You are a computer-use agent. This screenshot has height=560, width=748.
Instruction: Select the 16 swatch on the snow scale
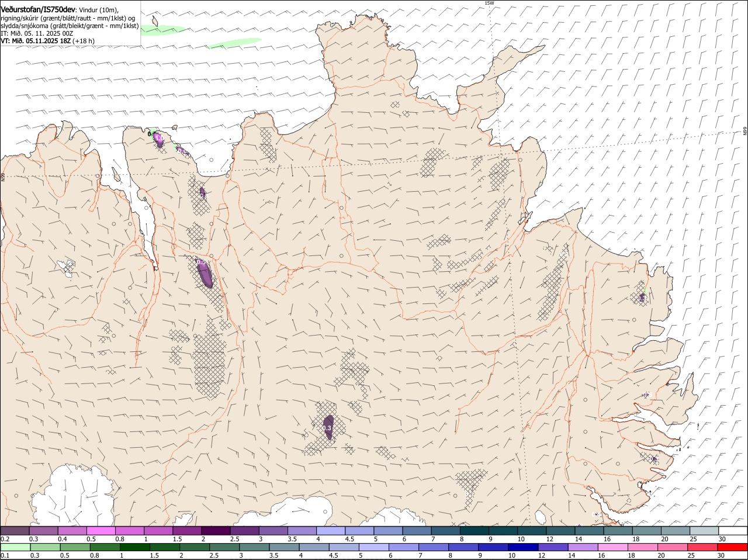pyautogui.click(x=618, y=530)
